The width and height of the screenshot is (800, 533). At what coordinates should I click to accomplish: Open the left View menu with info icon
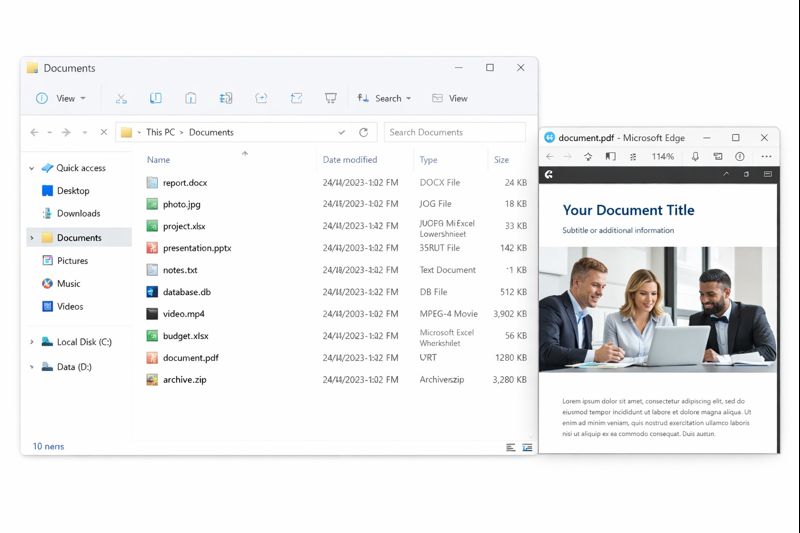[60, 98]
